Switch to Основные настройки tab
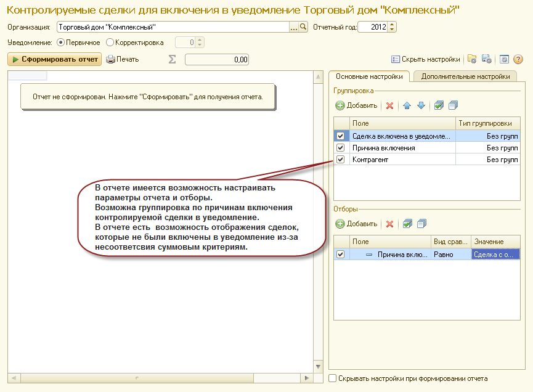This screenshot has height=392, width=533. [x=369, y=76]
